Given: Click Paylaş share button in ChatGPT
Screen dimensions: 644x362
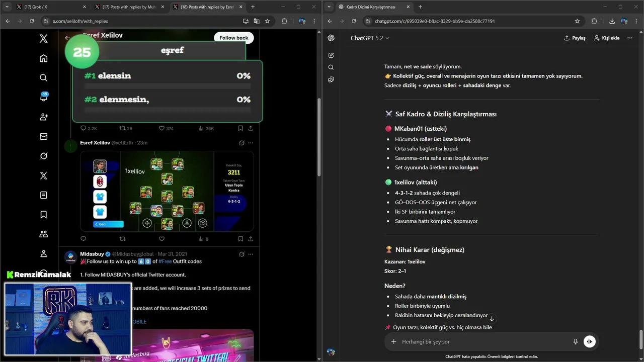Looking at the screenshot, I should 575,38.
